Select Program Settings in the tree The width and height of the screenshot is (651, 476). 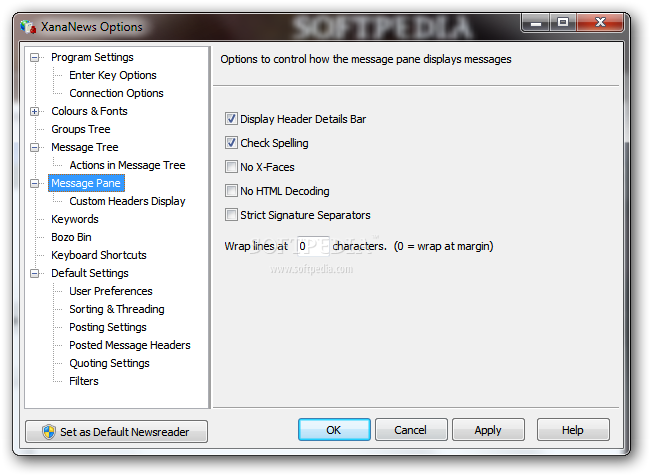92,57
